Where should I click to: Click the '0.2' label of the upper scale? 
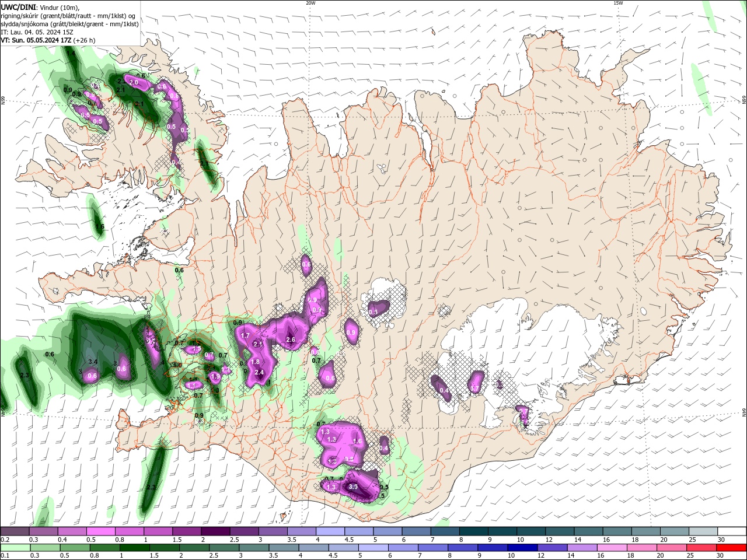5,540
